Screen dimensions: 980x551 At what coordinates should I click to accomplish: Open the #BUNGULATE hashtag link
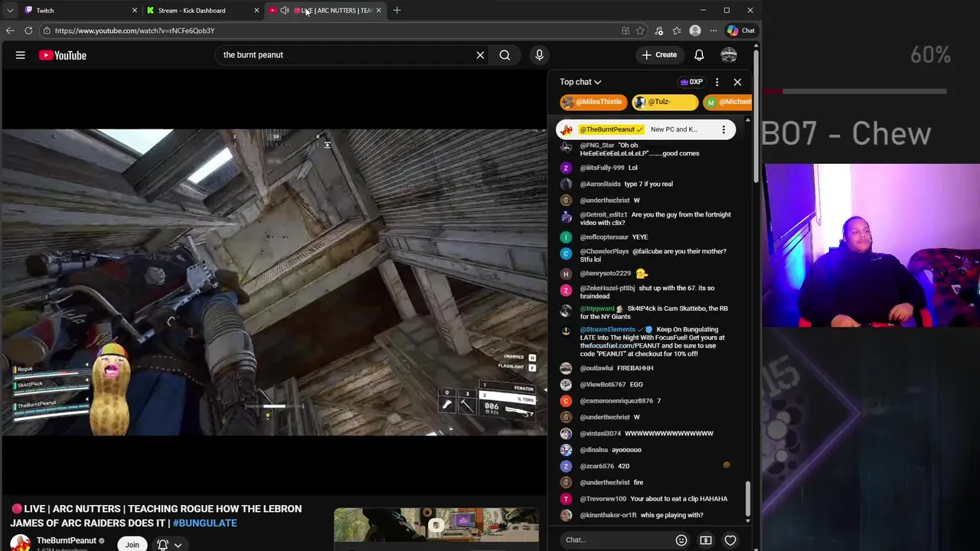[205, 523]
